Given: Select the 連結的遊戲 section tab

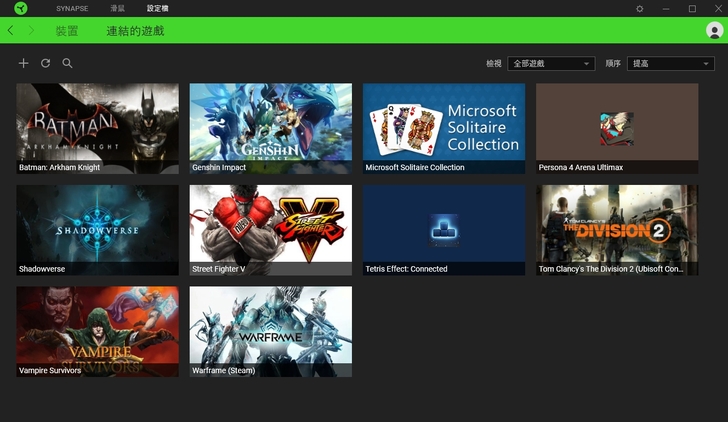Looking at the screenshot, I should click(135, 31).
